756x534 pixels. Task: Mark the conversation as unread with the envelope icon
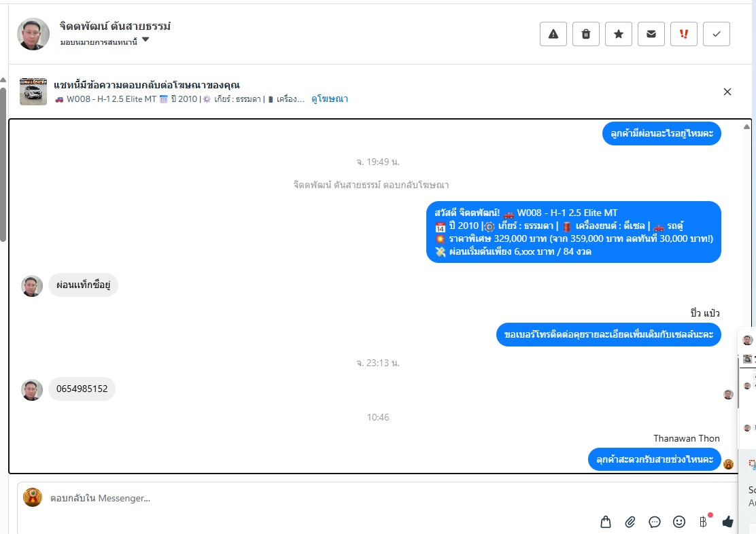tap(651, 34)
